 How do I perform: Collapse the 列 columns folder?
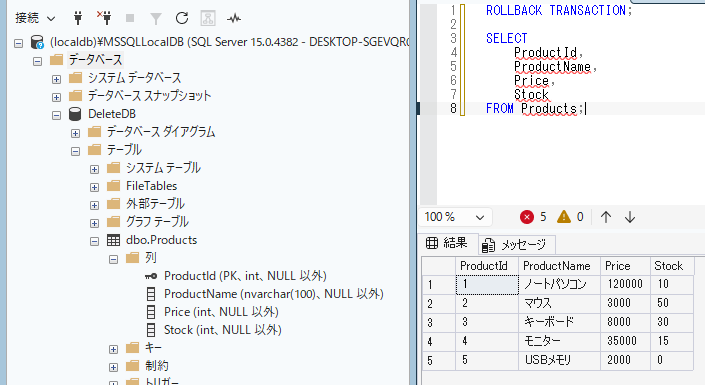coord(113,259)
